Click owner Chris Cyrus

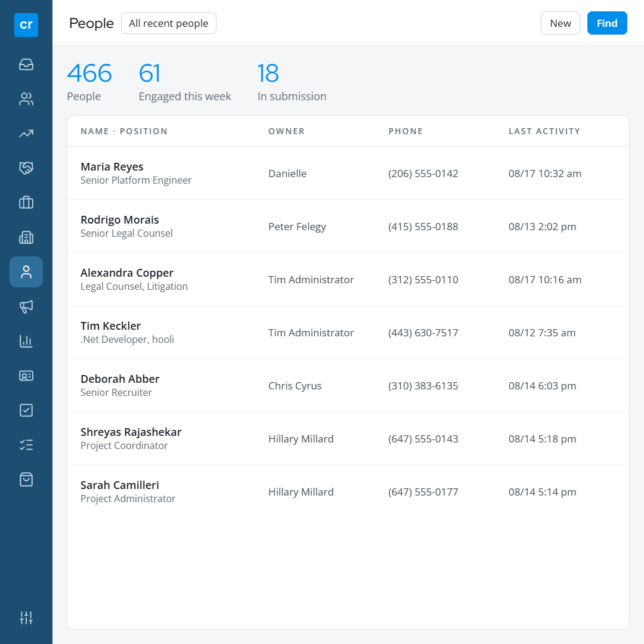click(295, 386)
